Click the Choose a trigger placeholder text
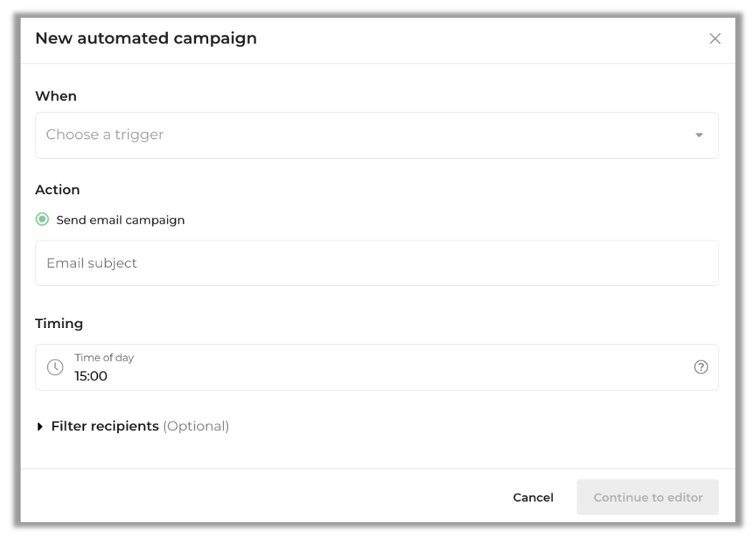Image resolution: width=756 pixels, height=537 pixels. tap(105, 135)
